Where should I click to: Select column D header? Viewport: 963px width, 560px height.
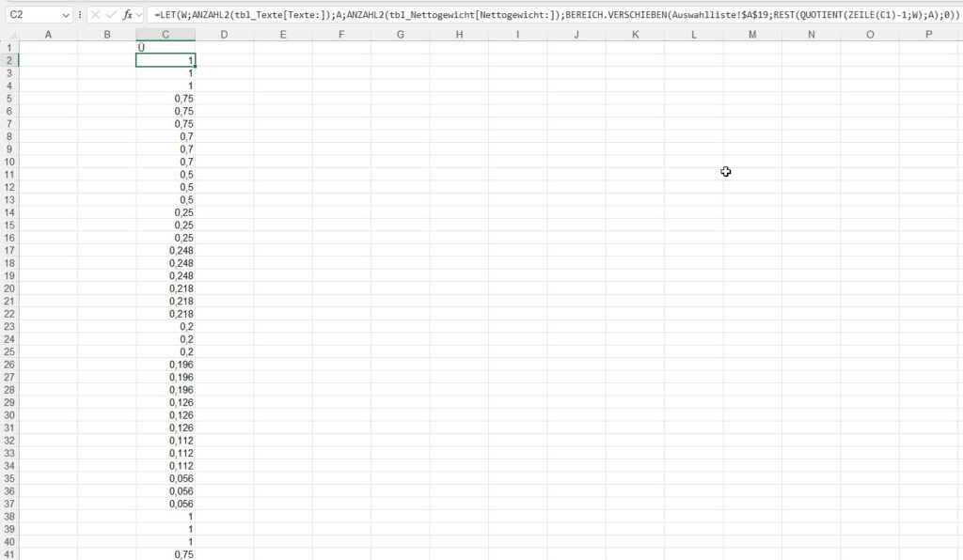point(224,35)
